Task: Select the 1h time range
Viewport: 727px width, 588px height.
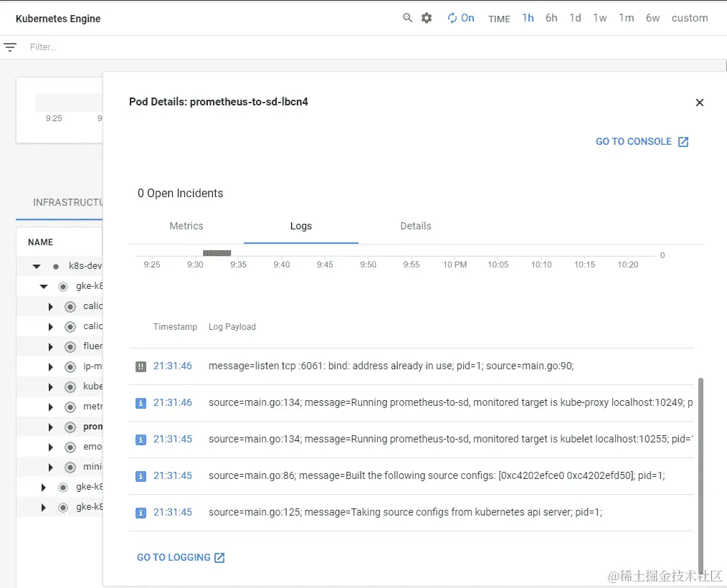Action: 528,18
